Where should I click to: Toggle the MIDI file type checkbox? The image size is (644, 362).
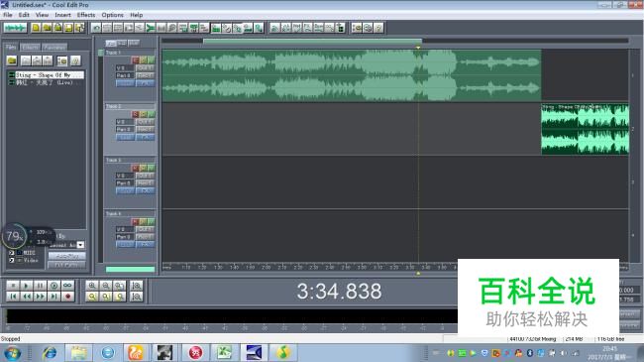coord(12,253)
